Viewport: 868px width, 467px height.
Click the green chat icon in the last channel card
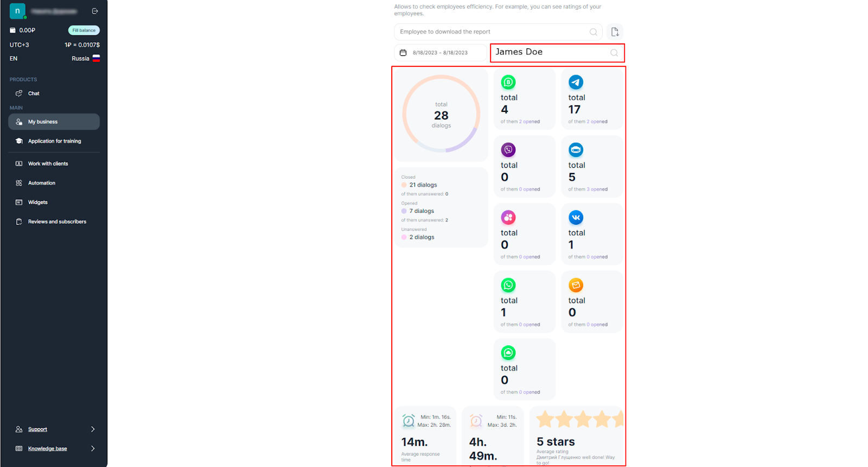click(x=508, y=353)
